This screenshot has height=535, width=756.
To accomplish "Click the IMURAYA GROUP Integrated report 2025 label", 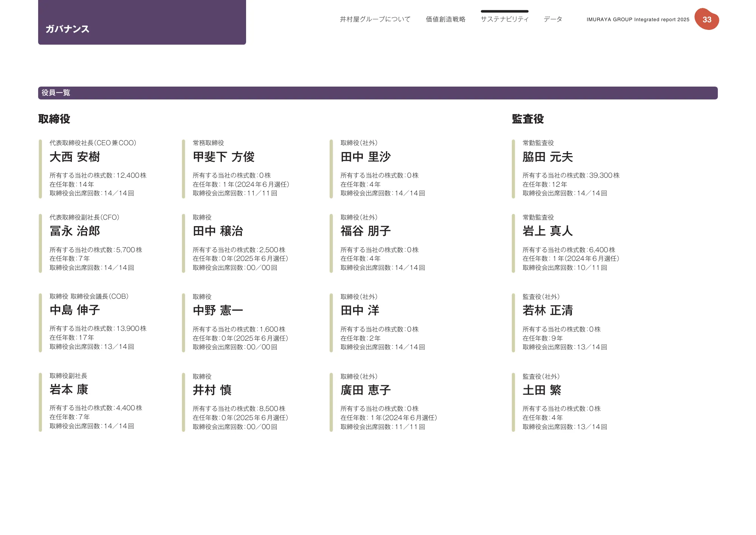I will coord(638,19).
